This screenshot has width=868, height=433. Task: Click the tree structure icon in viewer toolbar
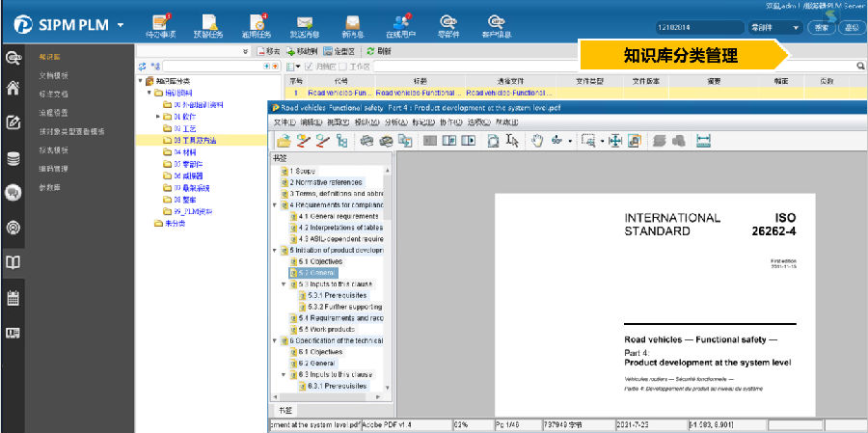(342, 141)
